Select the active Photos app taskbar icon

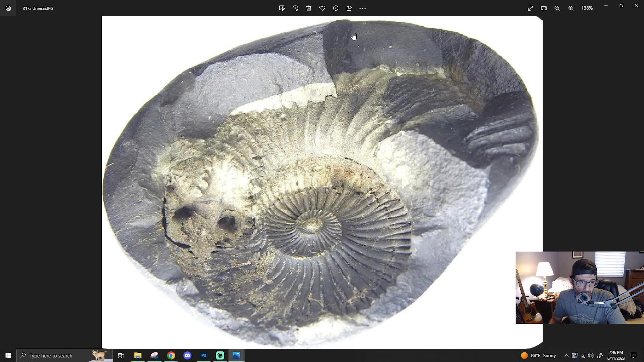click(x=236, y=355)
